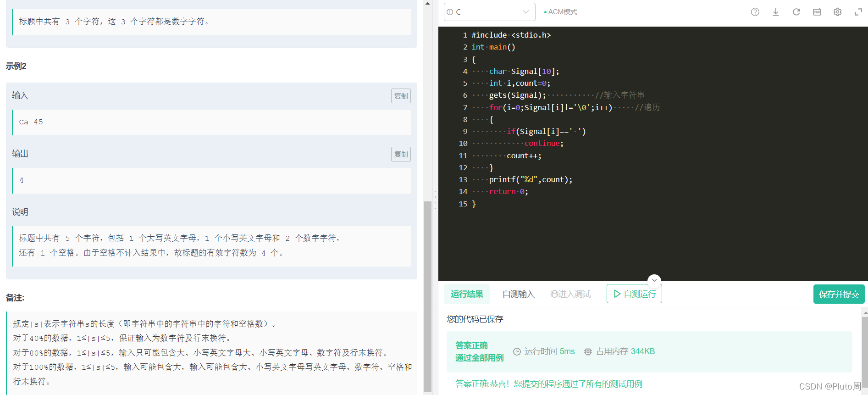
Task: Click code line 9 if statement
Action: click(x=546, y=131)
